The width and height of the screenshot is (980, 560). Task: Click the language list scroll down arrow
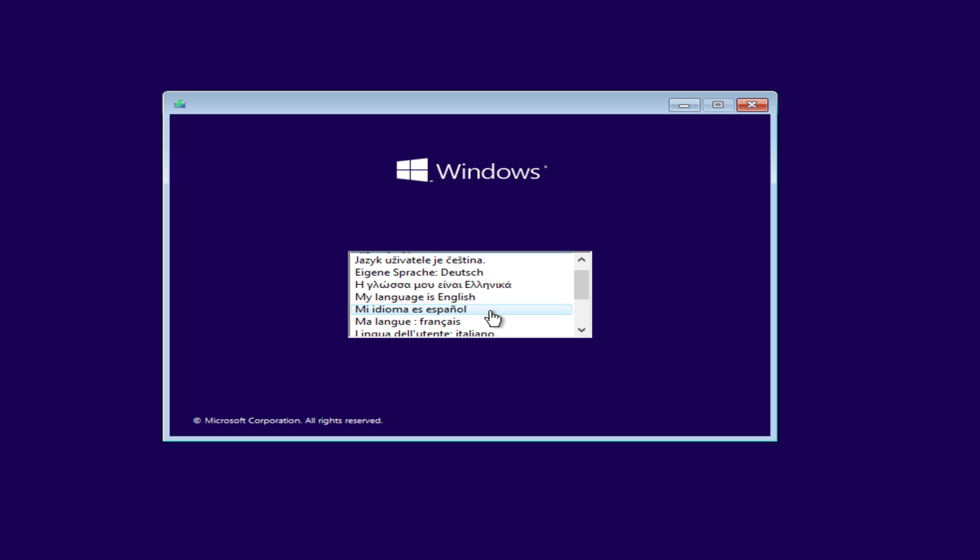pos(582,330)
